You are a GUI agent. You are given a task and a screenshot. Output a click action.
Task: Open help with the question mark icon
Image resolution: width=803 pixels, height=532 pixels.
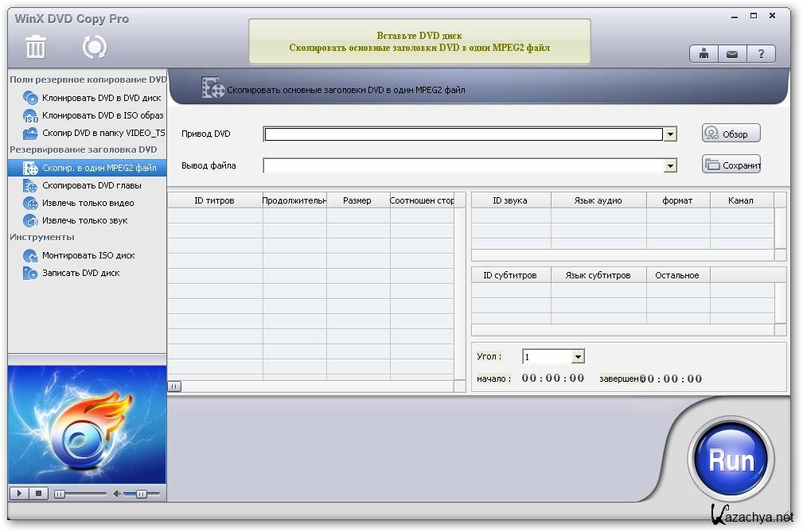761,54
